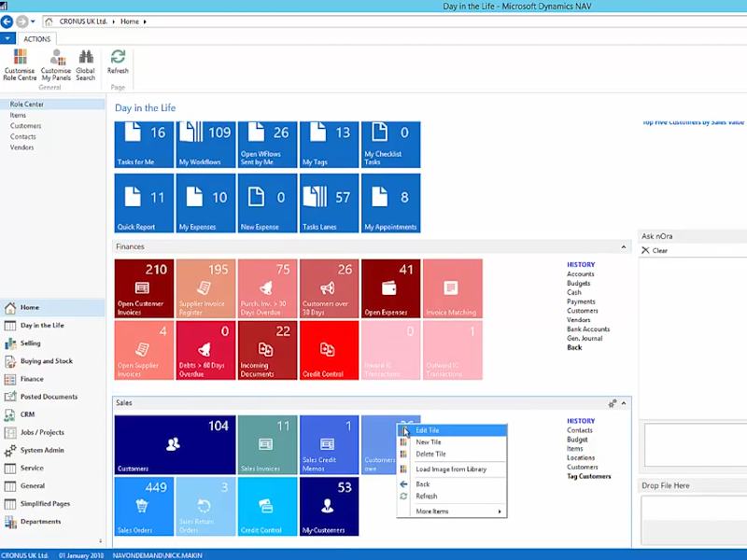Screen dimensions: 747x560
Task: Refresh the page from the ribbon
Action: tap(118, 62)
